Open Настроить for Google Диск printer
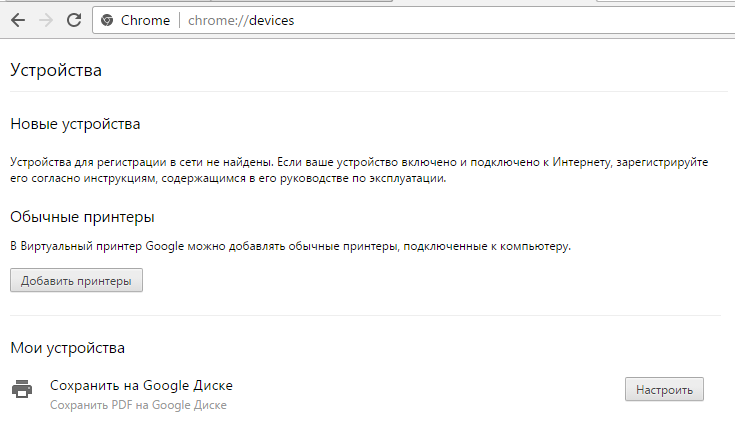The width and height of the screenshot is (735, 430). (664, 389)
